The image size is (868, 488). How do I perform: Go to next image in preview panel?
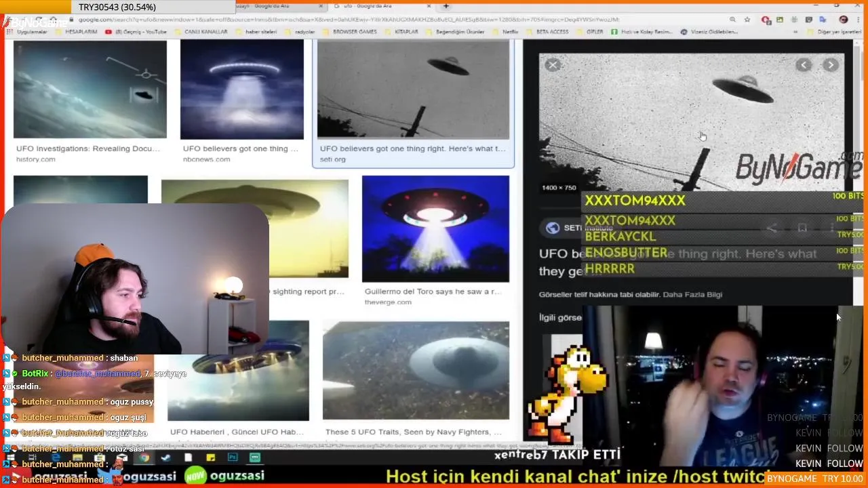(x=831, y=65)
